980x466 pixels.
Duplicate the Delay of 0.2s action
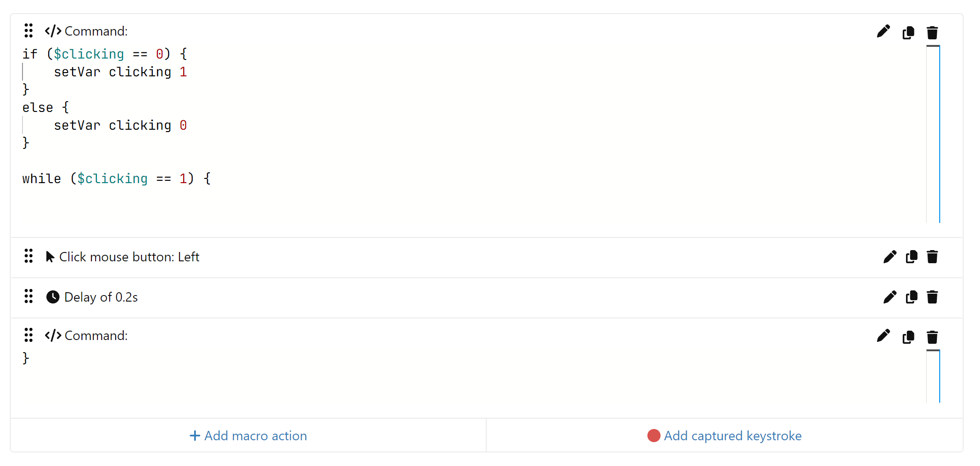pyautogui.click(x=912, y=297)
